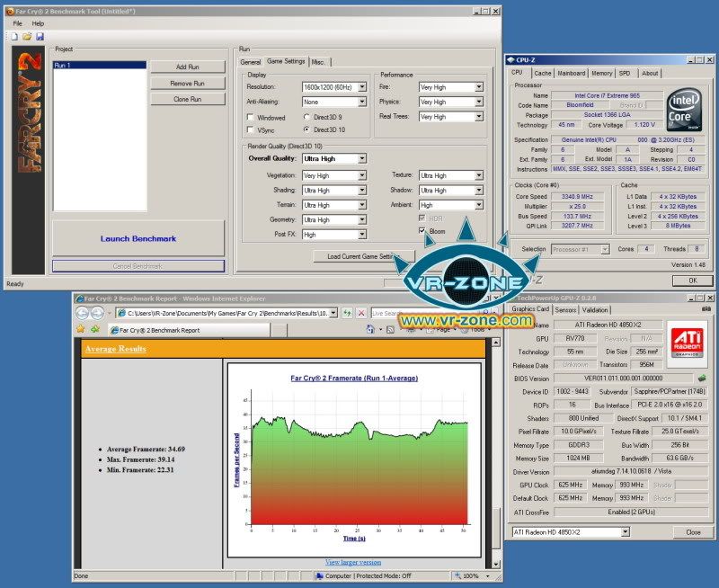Click the New Project toolbar icon
719x588 pixels.
[x=15, y=36]
